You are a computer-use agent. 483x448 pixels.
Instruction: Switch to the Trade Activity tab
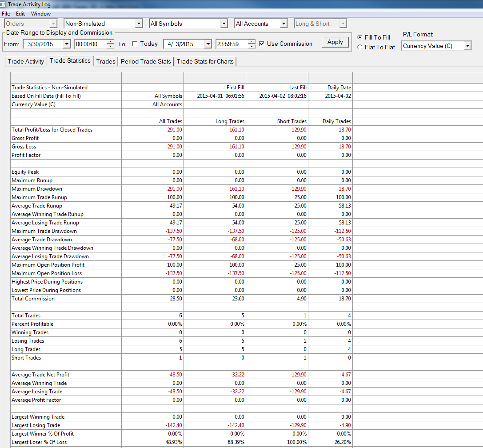click(x=26, y=61)
